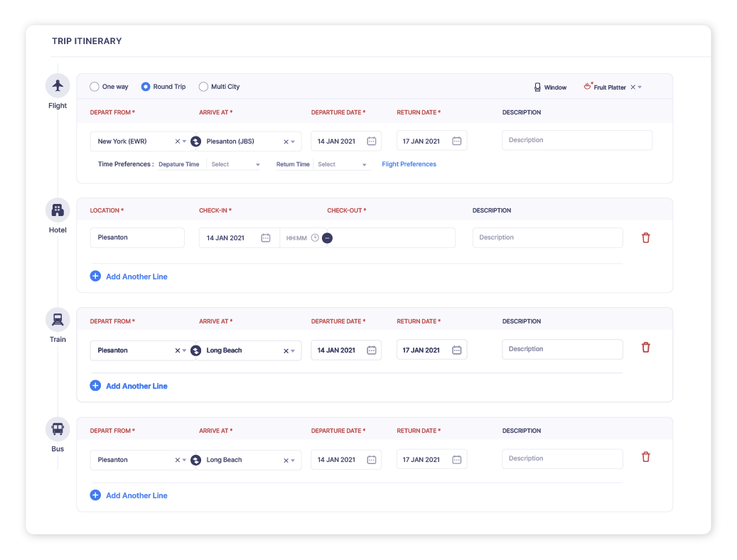737x560 pixels.
Task: Open the Flight Preferences link
Action: (x=409, y=163)
